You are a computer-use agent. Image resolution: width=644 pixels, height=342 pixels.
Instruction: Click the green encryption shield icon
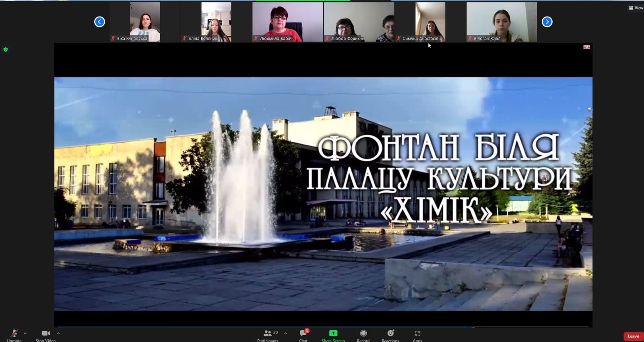pos(6,49)
